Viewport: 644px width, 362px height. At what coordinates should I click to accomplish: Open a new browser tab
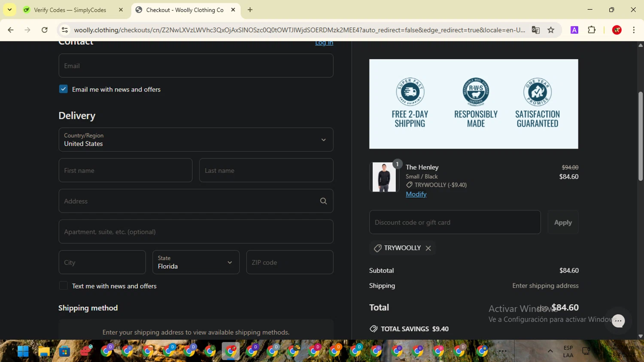pos(250,9)
